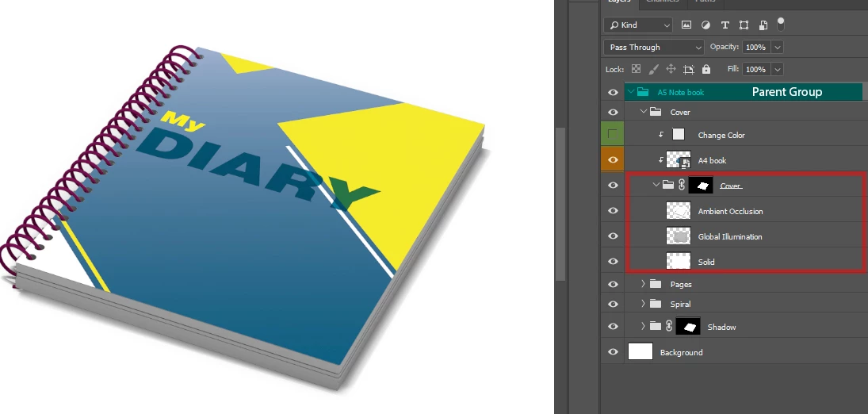Filter layers by adjustment layers icon
This screenshot has height=414, width=868.
click(x=705, y=25)
